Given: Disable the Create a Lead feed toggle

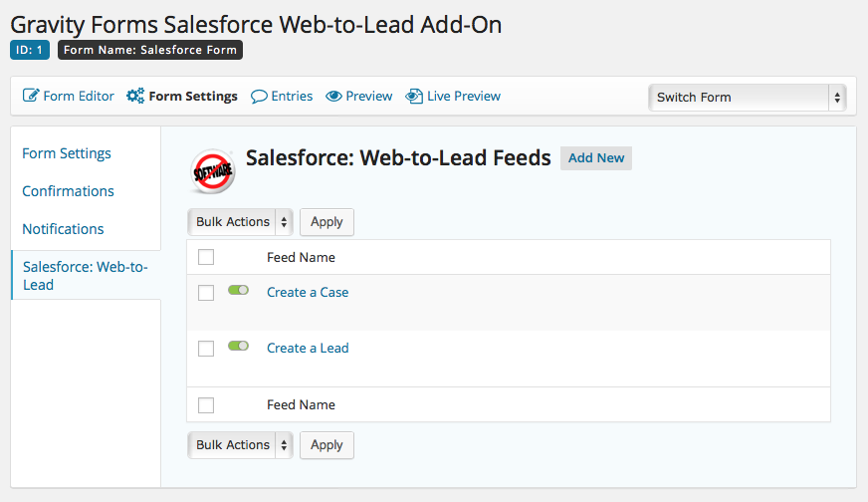Looking at the screenshot, I should pyautogui.click(x=238, y=346).
